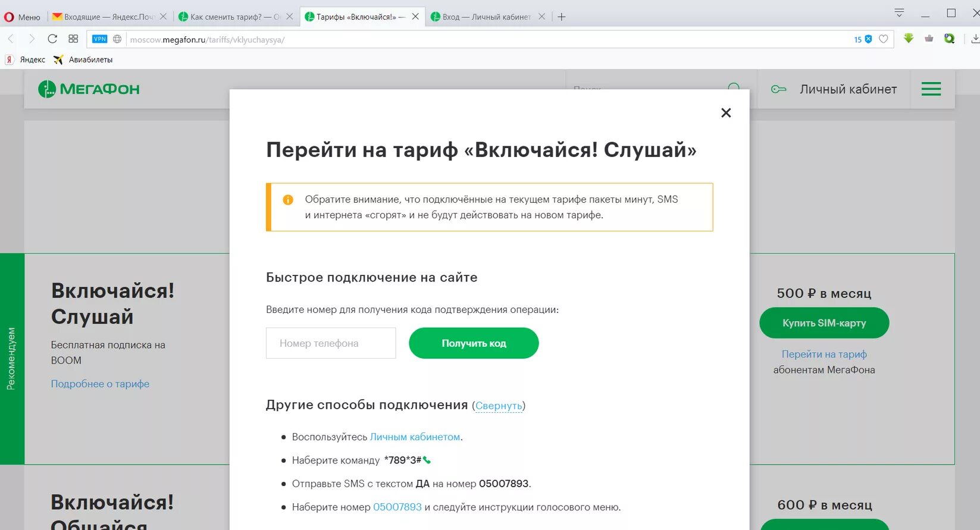This screenshot has height=530, width=980.
Task: Close the Входящие — Яндекс.Почта tab
Action: click(163, 17)
